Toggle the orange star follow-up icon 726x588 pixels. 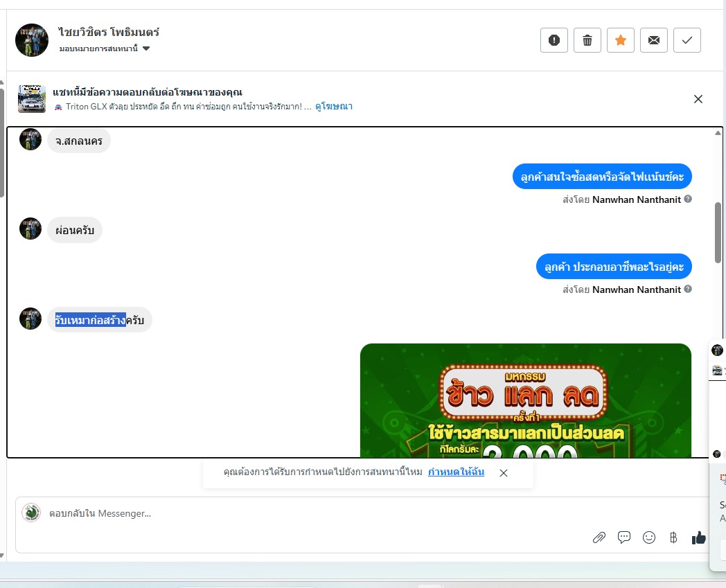(621, 40)
